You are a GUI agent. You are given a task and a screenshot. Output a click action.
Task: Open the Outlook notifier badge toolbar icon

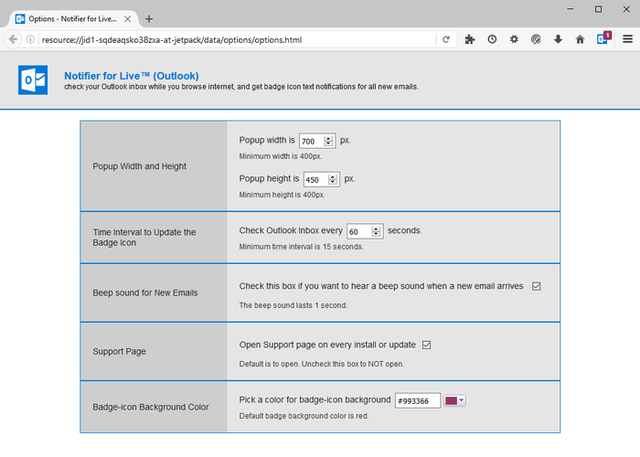pyautogui.click(x=604, y=38)
